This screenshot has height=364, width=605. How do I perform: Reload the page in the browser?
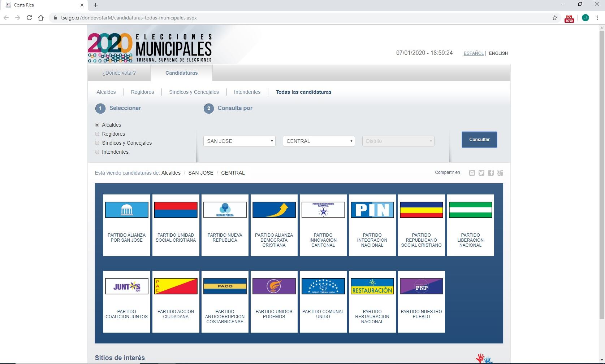click(29, 18)
